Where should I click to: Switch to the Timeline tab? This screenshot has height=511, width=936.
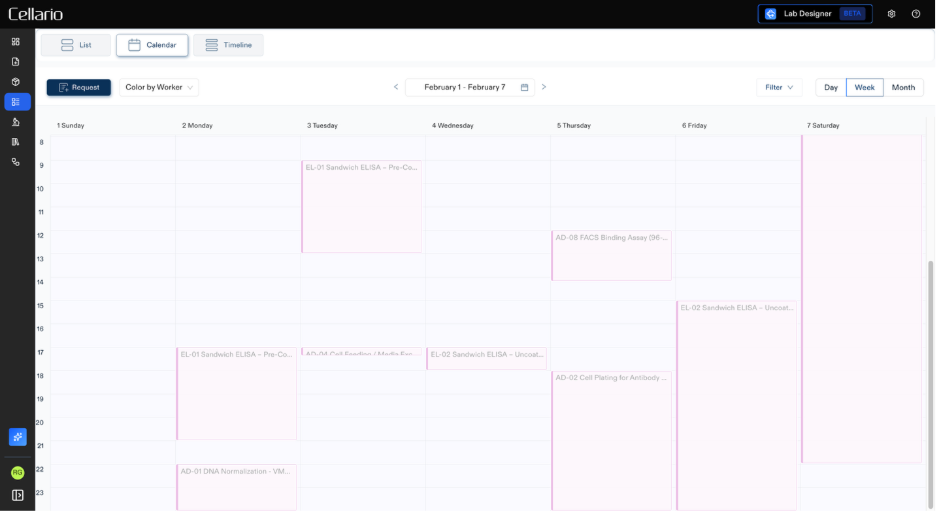point(228,45)
